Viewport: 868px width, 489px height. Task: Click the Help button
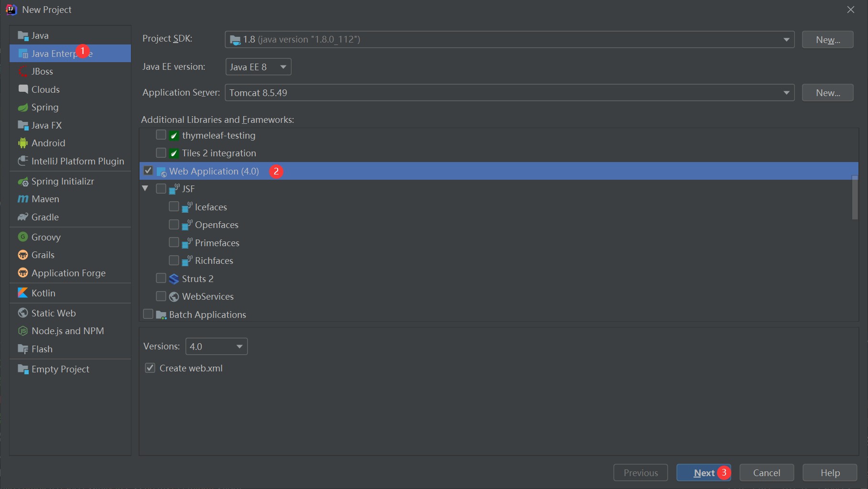click(x=830, y=473)
